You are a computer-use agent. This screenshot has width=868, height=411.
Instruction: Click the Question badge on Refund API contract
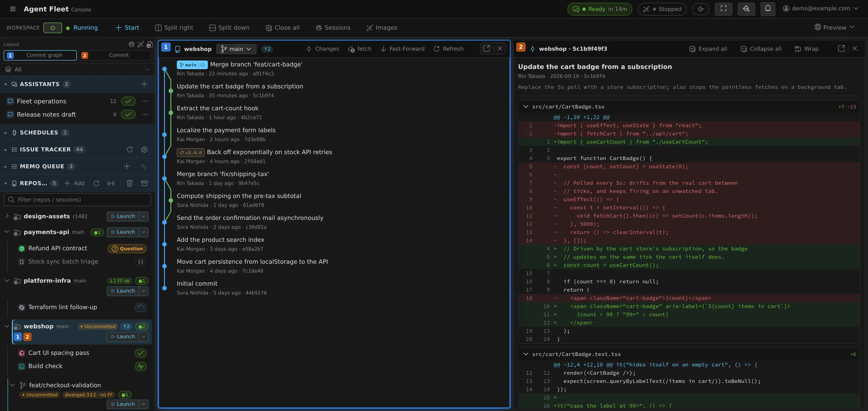[127, 249]
